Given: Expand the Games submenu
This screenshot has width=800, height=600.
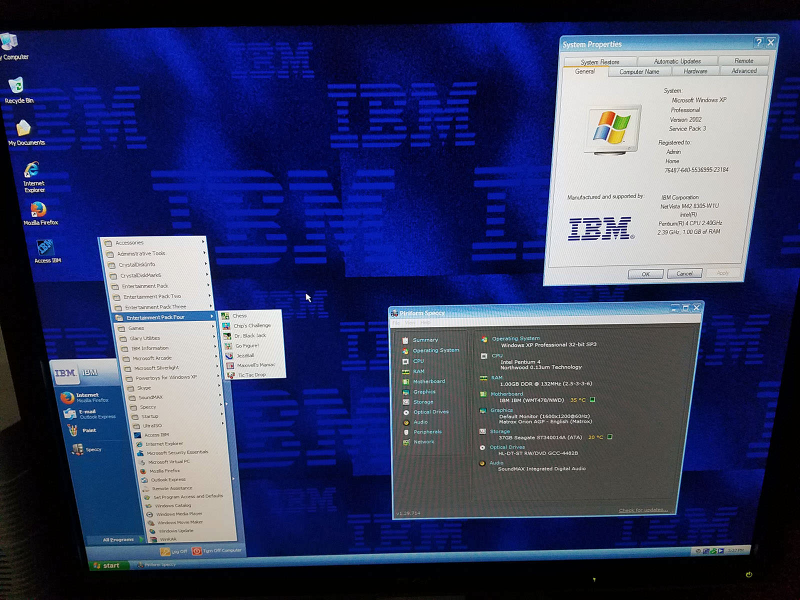Looking at the screenshot, I should [166, 328].
